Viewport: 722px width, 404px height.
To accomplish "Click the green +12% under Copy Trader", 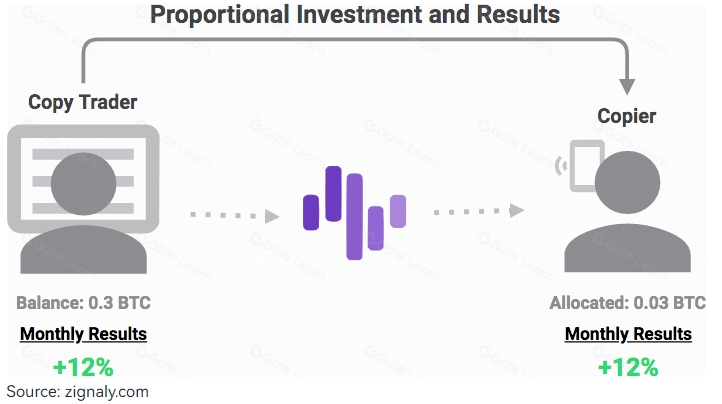I will point(83,368).
